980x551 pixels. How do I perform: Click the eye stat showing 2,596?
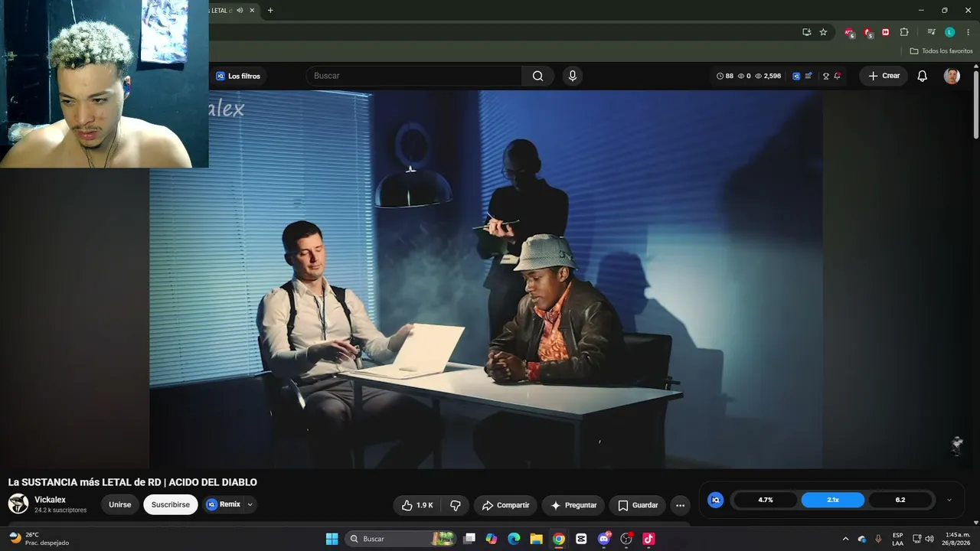click(768, 76)
